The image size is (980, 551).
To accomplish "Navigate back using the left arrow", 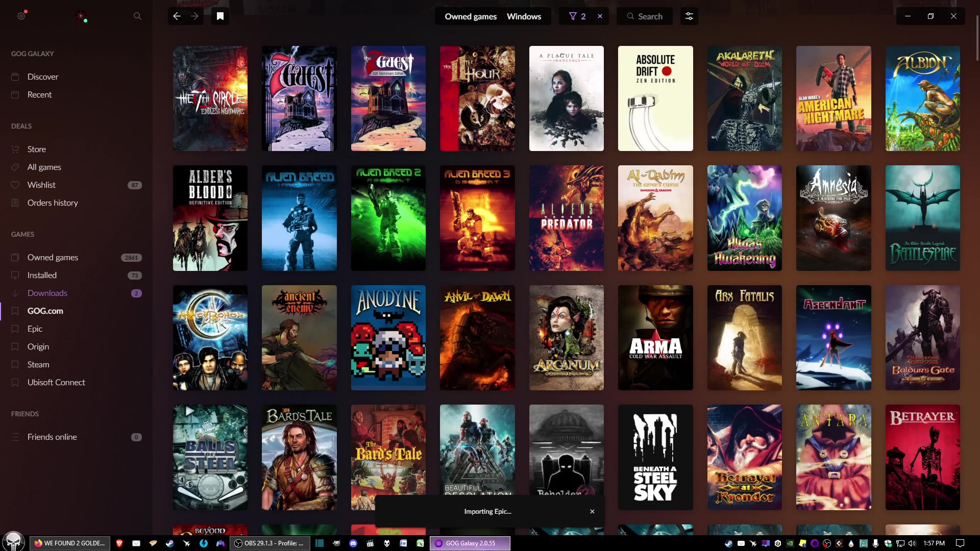I will click(177, 16).
